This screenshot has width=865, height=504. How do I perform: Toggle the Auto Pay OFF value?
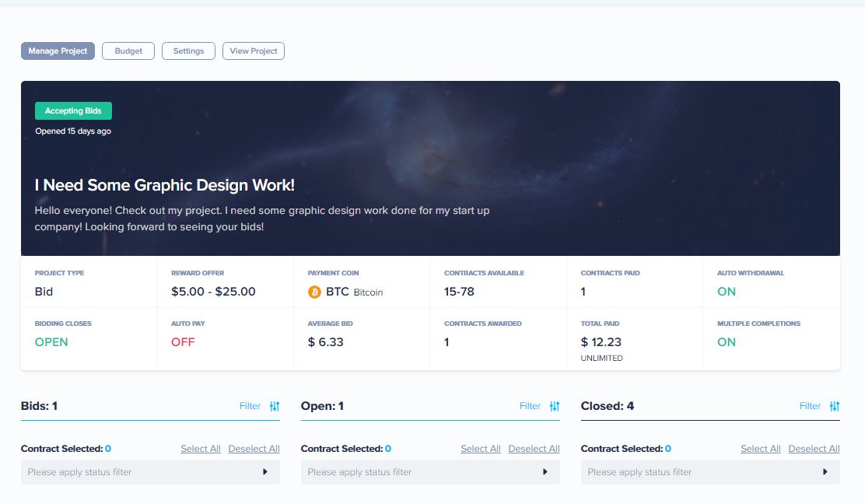[183, 342]
